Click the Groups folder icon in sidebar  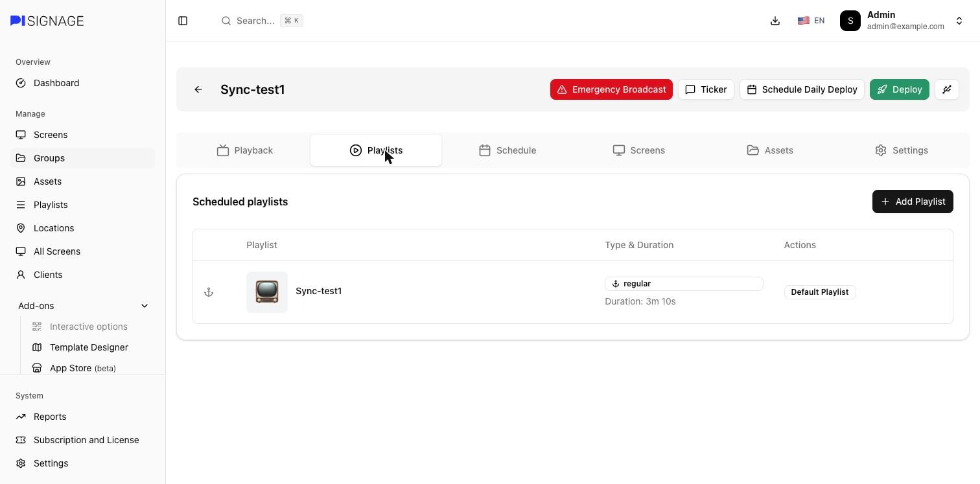[x=21, y=158]
